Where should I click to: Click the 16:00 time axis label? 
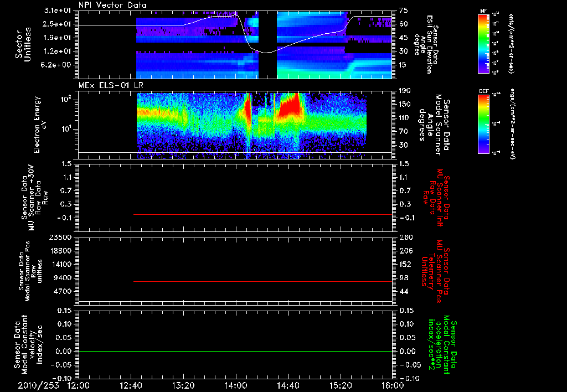(x=393, y=385)
